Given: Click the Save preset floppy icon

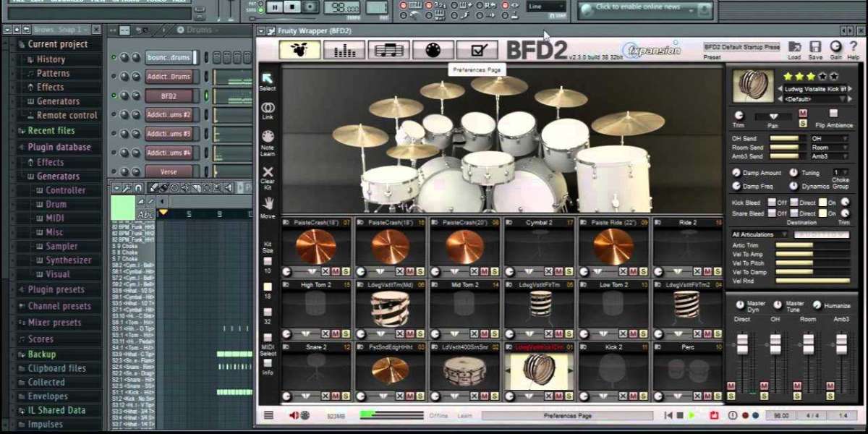Looking at the screenshot, I should pos(815,48).
